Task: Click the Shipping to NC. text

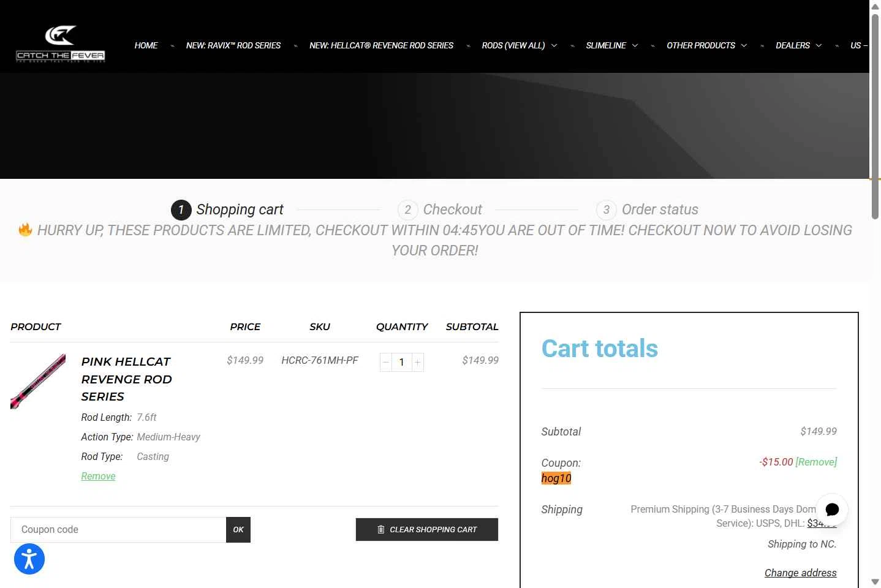Action: tap(802, 544)
